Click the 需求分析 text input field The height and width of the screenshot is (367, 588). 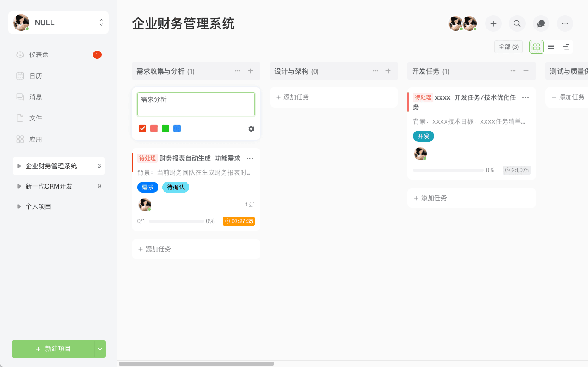(x=196, y=104)
